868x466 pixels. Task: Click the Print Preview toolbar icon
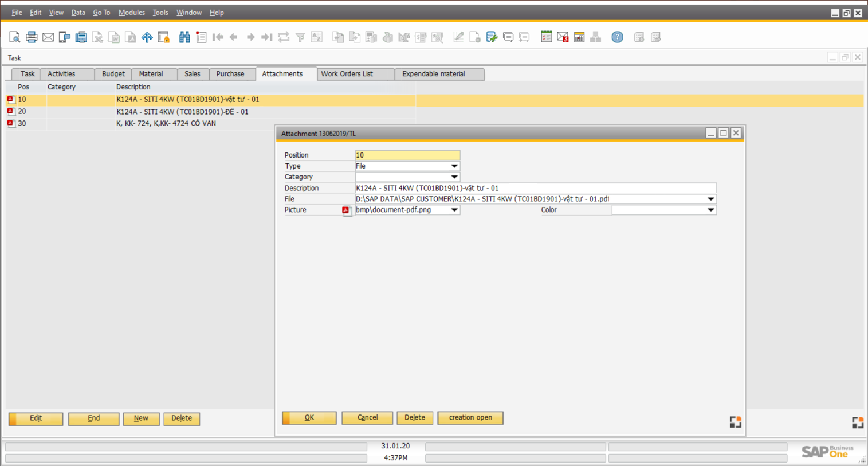pyautogui.click(x=15, y=37)
